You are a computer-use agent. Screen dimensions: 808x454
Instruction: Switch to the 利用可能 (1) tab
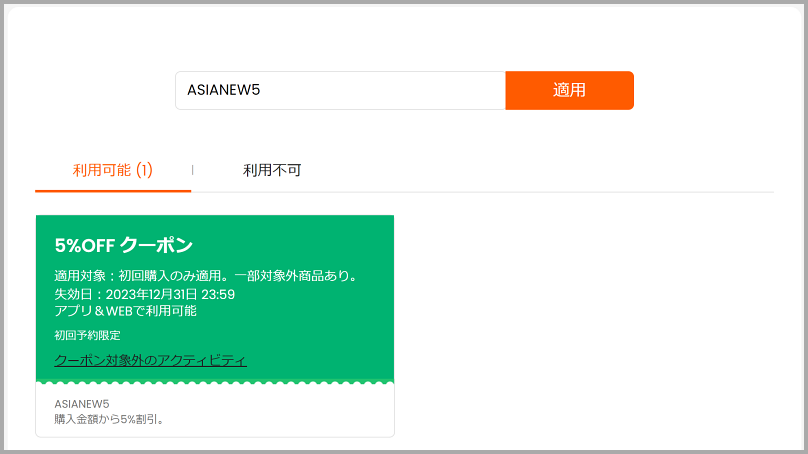(x=113, y=170)
